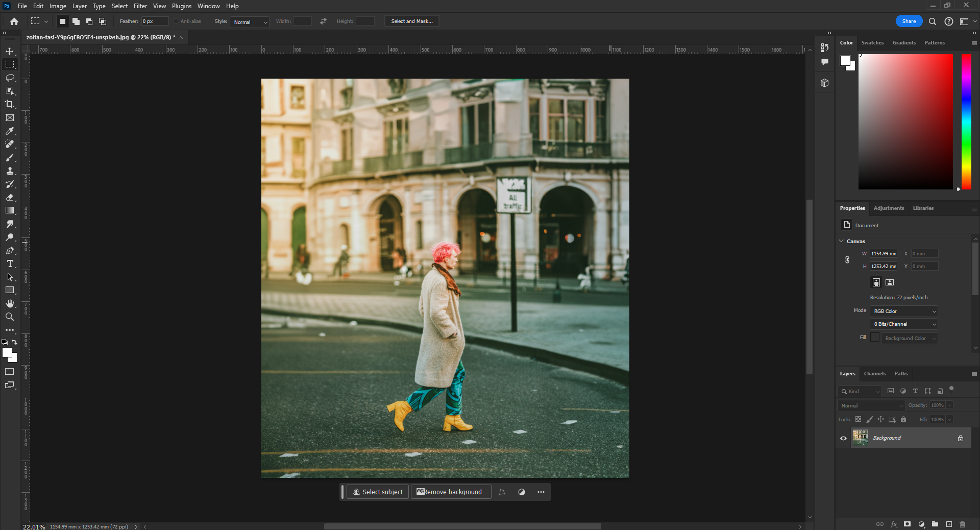Select the Move tool
This screenshot has height=530, width=980.
(x=10, y=51)
